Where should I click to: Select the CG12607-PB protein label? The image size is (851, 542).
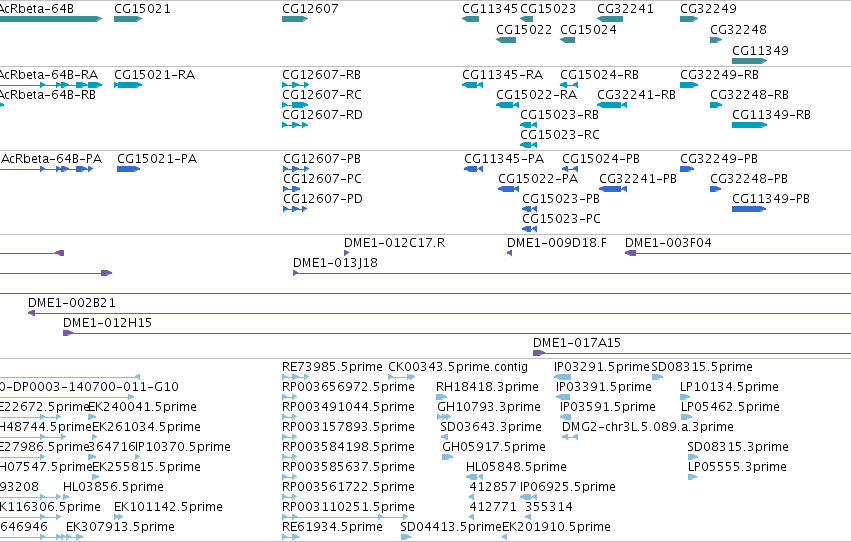[x=322, y=158]
